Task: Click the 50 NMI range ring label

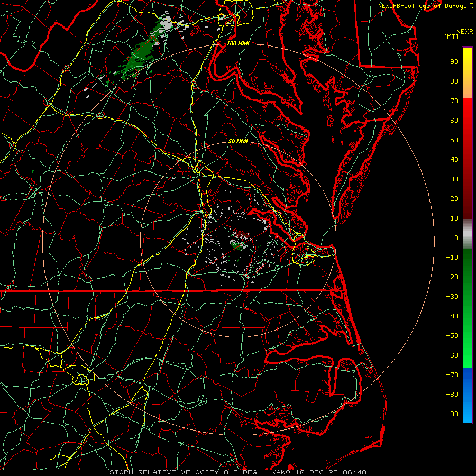Action: 238,141
